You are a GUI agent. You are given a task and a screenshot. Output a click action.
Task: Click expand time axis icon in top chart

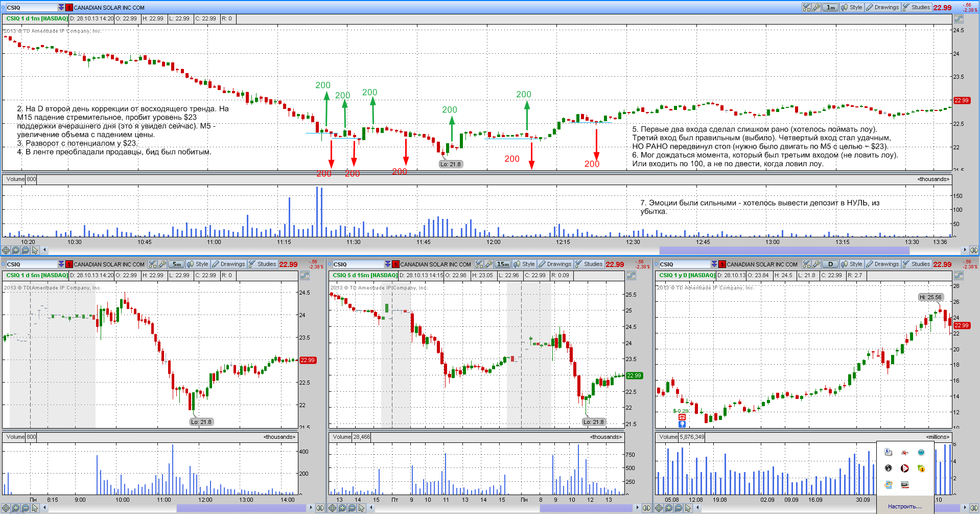click(974, 250)
